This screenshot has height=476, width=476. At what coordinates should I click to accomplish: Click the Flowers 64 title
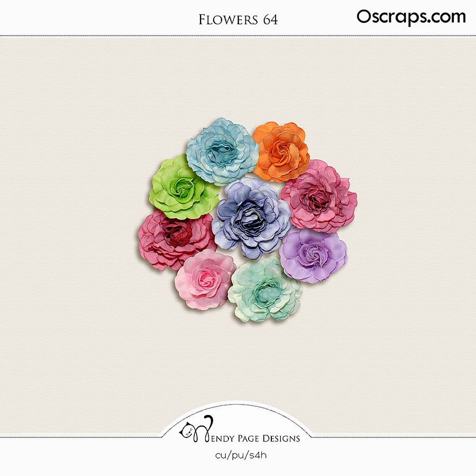point(238,20)
